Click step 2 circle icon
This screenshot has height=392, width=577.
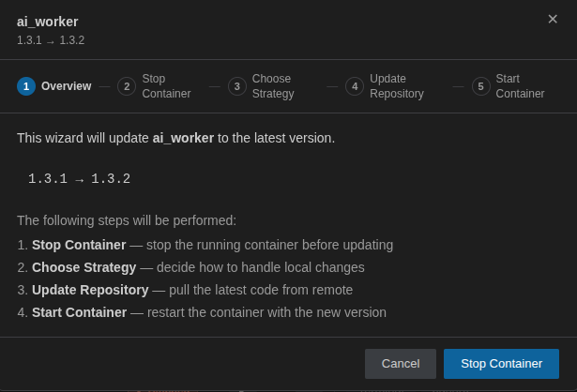(x=127, y=86)
